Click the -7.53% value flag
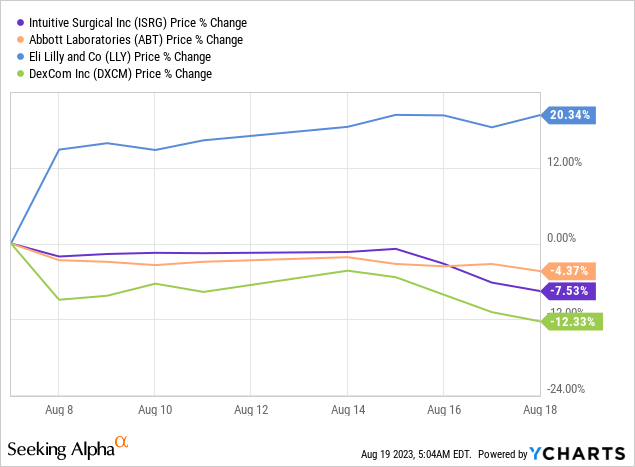This screenshot has height=467, width=635. [x=569, y=291]
